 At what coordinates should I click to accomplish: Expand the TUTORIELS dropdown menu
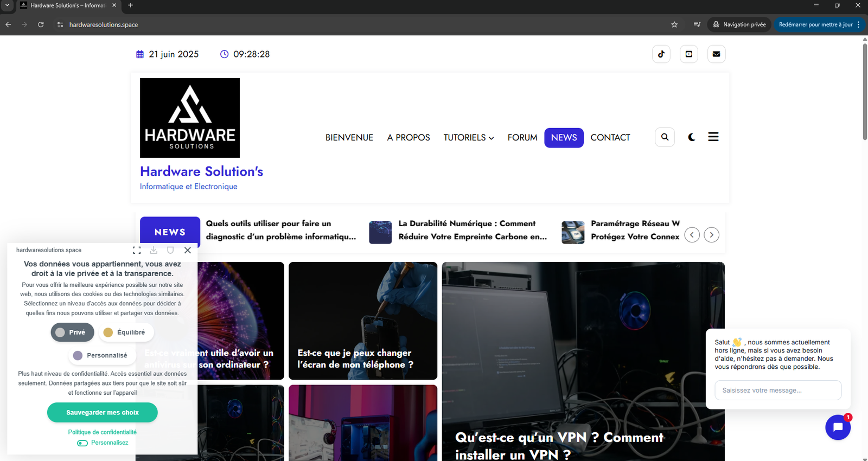[x=469, y=138]
